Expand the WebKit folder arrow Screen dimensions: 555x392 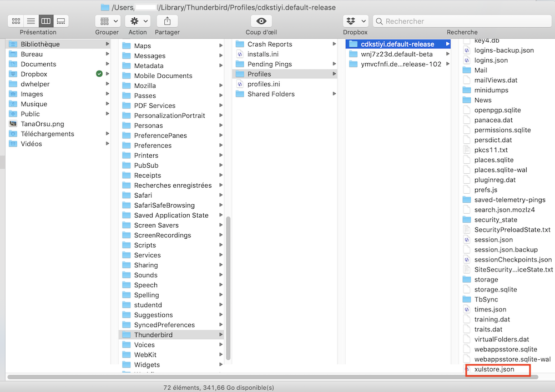pyautogui.click(x=221, y=354)
